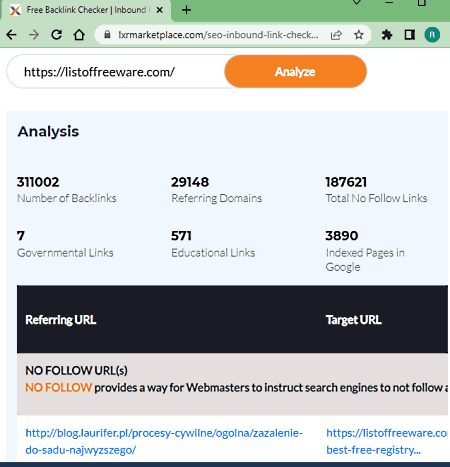Reload the page with the refresh icon
Screen dimensions: 450x467
click(x=56, y=35)
